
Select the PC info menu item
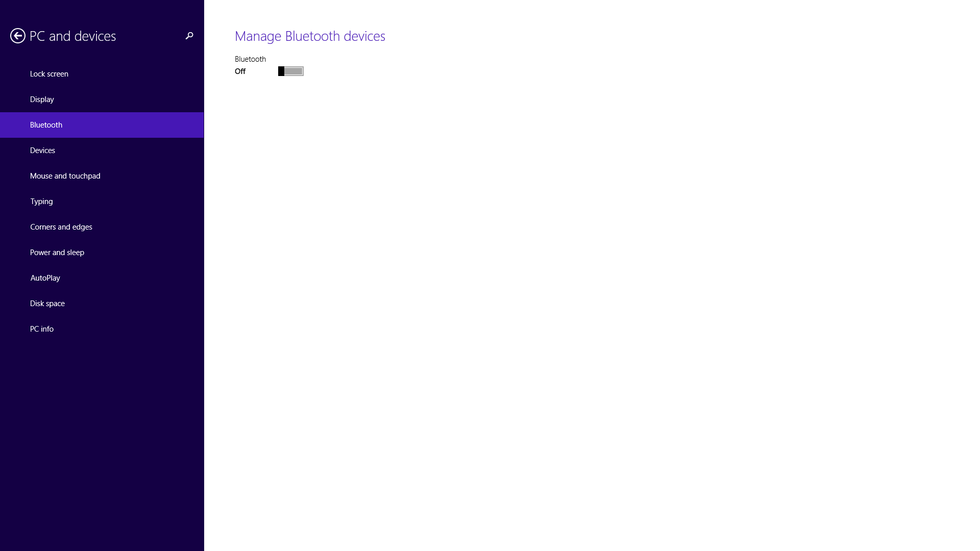(x=42, y=329)
